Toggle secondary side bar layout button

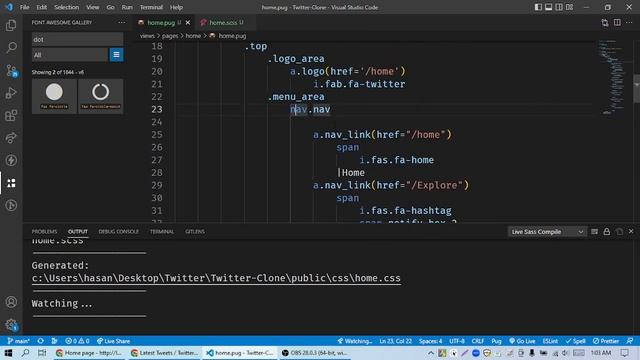(x=559, y=7)
